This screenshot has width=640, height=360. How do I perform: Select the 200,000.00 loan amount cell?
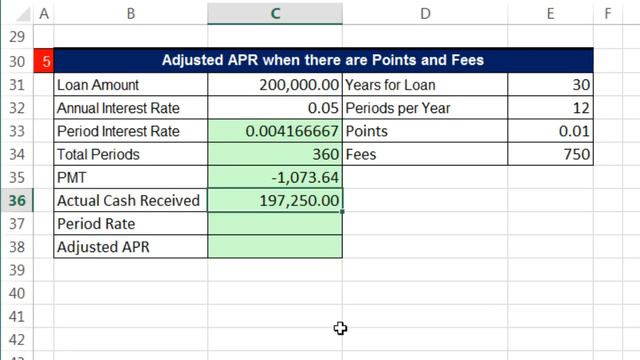click(x=275, y=84)
